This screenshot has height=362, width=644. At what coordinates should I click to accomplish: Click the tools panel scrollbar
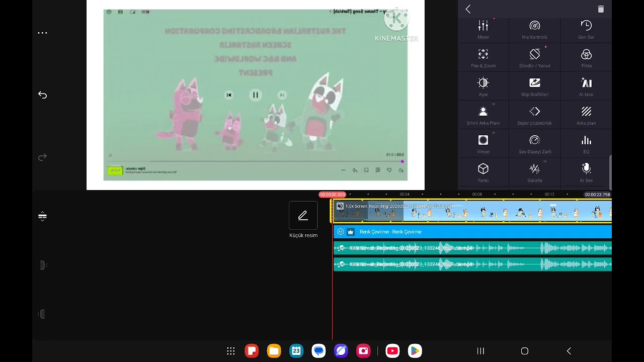[611, 172]
